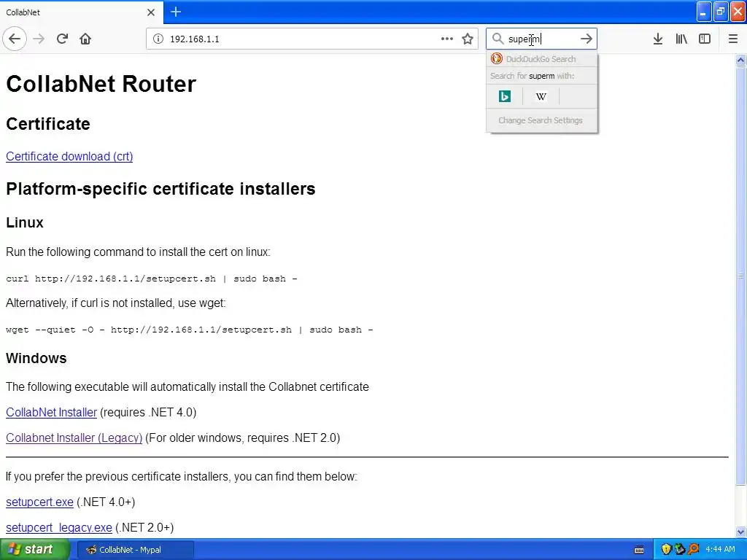Click inside the search box with superm
Image resolution: width=747 pixels, height=560 pixels.
pyautogui.click(x=541, y=39)
